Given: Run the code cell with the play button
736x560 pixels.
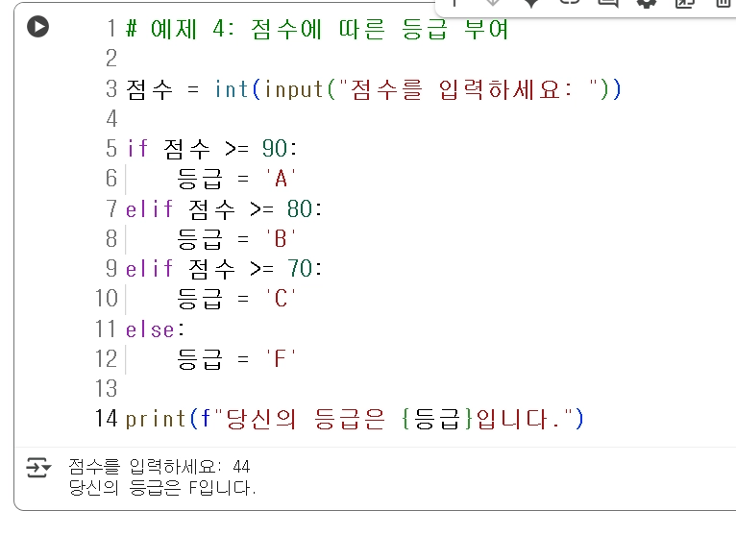Looking at the screenshot, I should [38, 26].
